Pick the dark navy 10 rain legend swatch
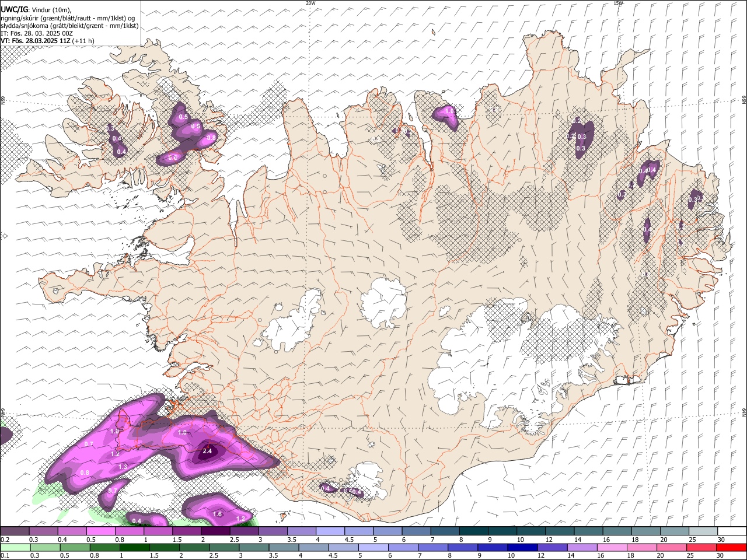This screenshot has height=560, width=747. point(522,547)
